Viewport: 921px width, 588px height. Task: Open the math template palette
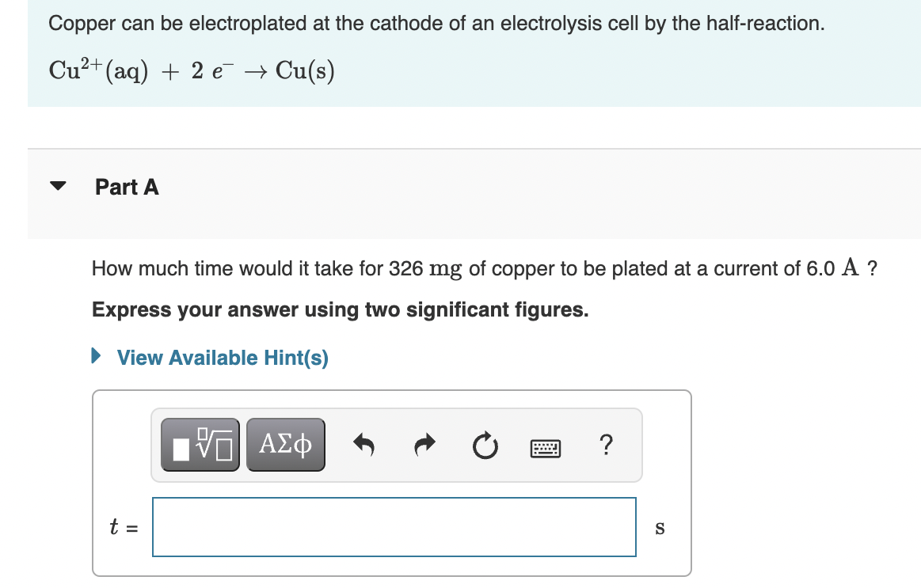coord(200,444)
